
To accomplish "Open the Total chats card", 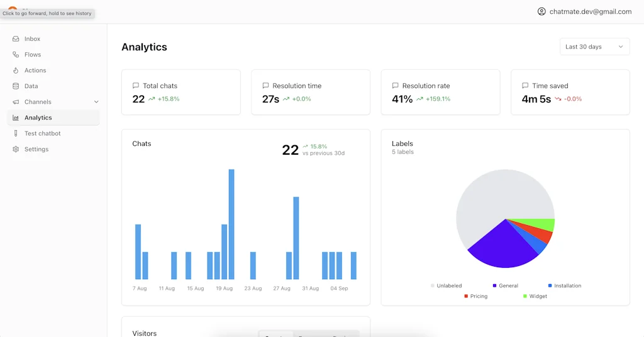I will pyautogui.click(x=181, y=92).
